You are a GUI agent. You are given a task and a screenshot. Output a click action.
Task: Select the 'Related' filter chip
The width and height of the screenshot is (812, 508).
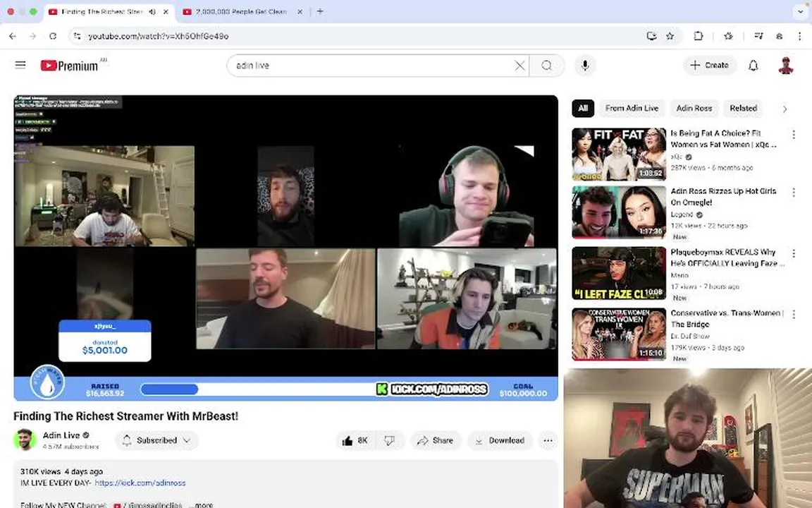(743, 109)
